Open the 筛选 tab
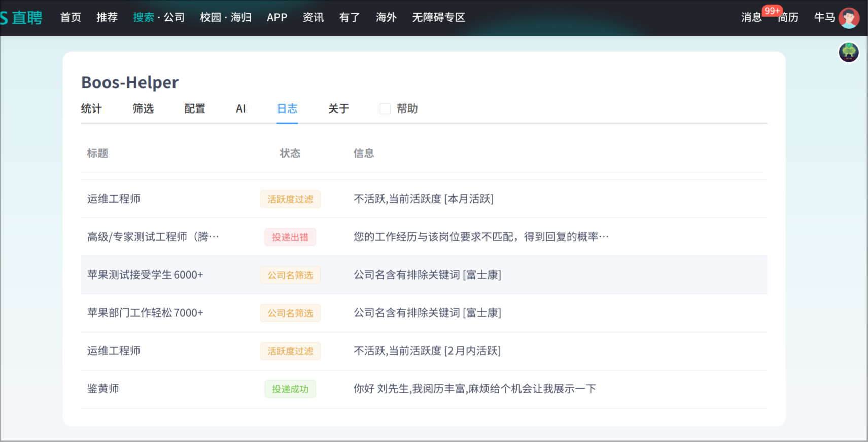The height and width of the screenshot is (442, 868). click(143, 108)
